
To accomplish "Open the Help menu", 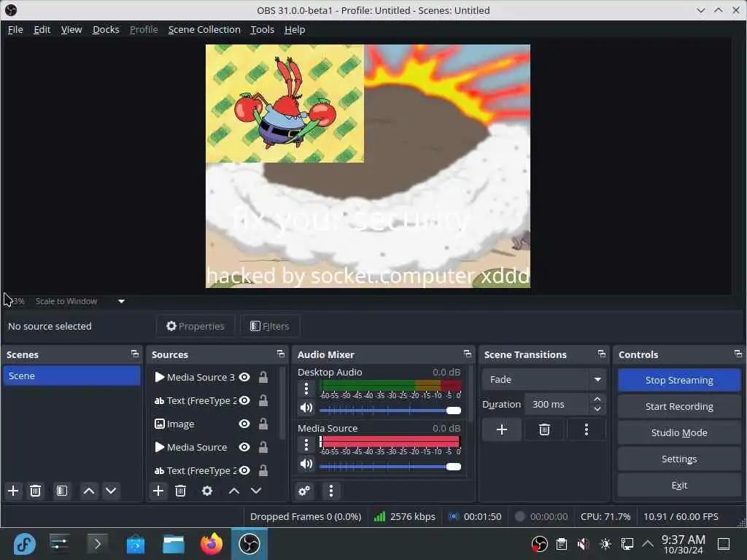I will click(x=295, y=29).
